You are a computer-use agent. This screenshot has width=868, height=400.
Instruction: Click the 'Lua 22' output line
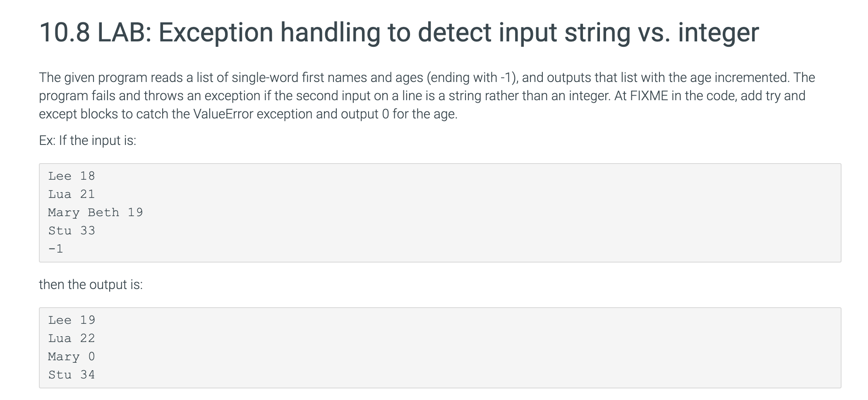pos(72,338)
